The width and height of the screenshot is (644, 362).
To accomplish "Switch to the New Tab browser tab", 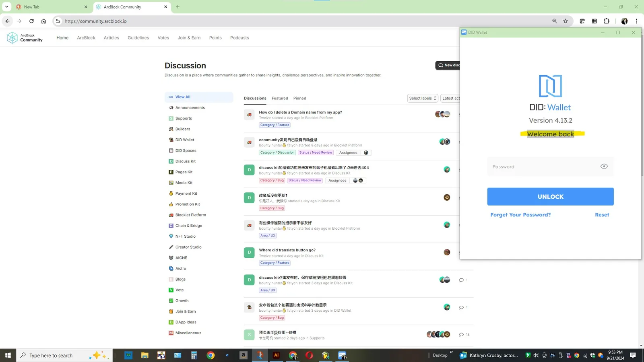I will click(x=52, y=7).
